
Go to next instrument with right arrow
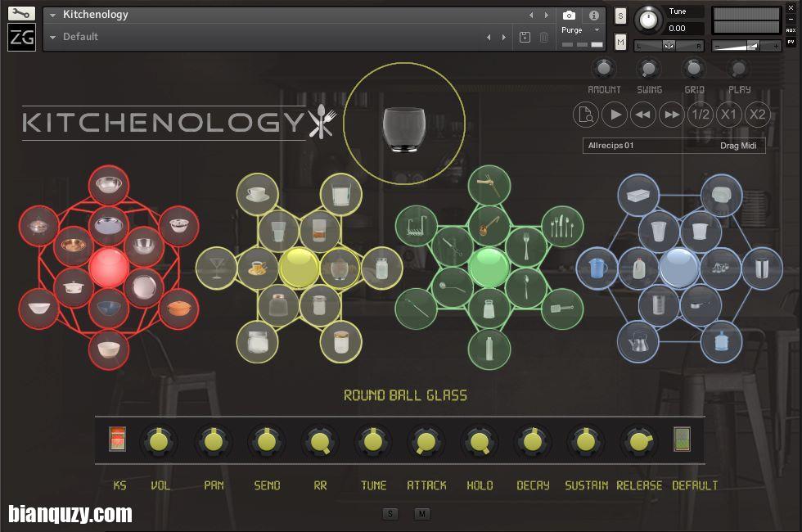(x=547, y=16)
